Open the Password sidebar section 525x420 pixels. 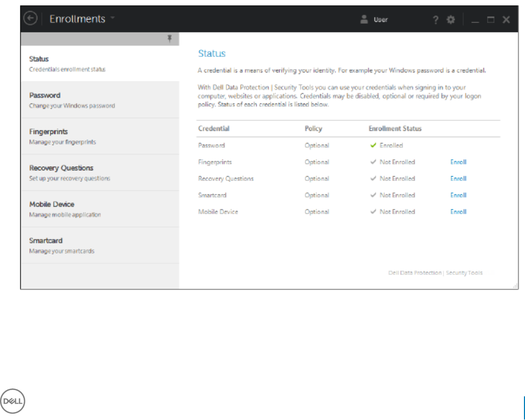point(100,100)
